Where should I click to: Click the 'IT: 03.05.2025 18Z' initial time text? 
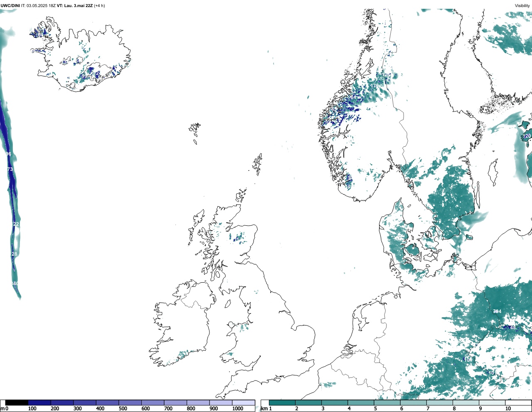(39, 5)
